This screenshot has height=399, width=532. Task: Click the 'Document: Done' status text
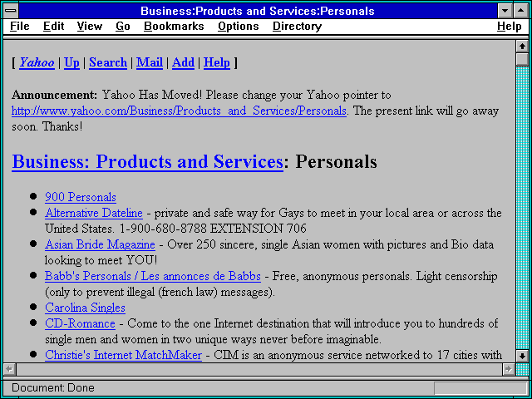tap(53, 388)
